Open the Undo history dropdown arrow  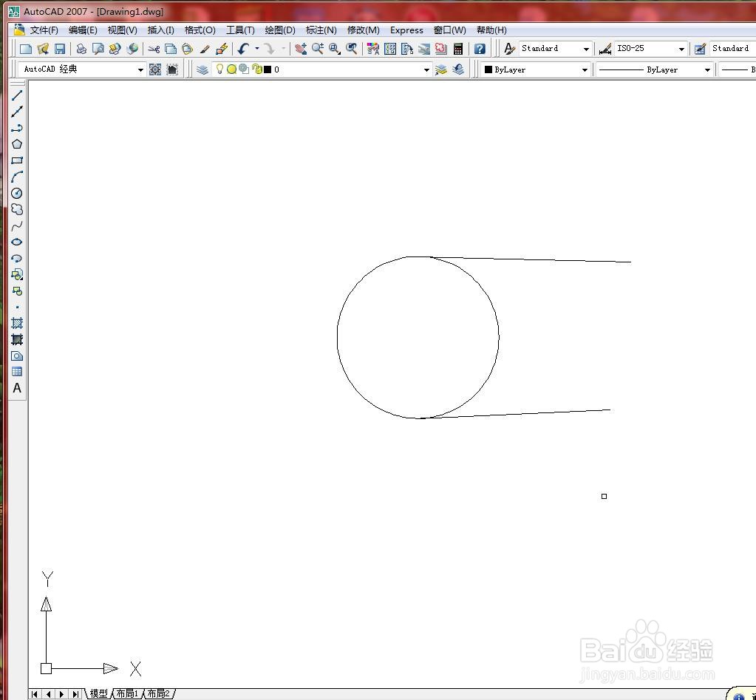(257, 49)
